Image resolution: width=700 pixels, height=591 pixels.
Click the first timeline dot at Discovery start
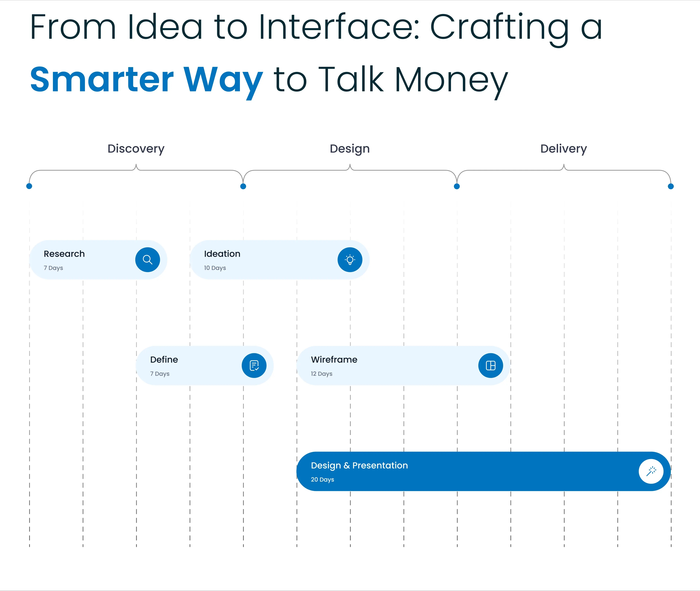(x=29, y=186)
